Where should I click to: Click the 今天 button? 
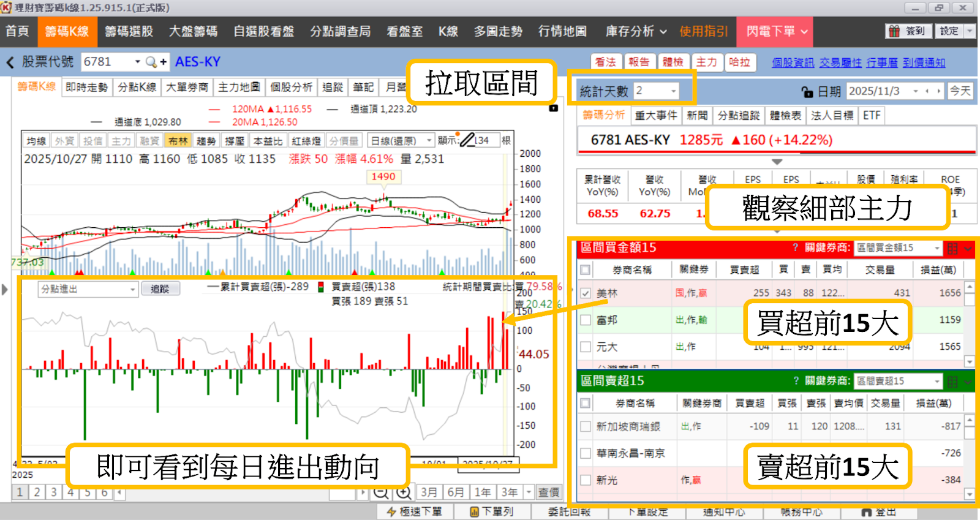tap(960, 91)
